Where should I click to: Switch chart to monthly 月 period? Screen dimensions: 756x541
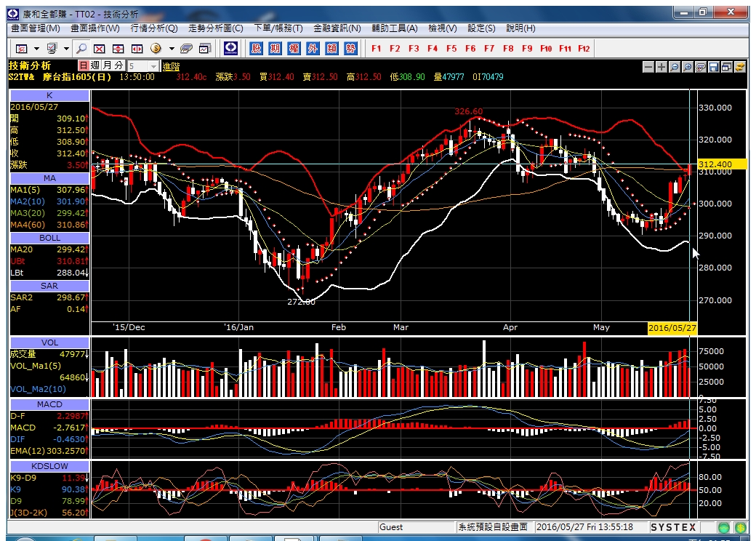click(x=107, y=65)
